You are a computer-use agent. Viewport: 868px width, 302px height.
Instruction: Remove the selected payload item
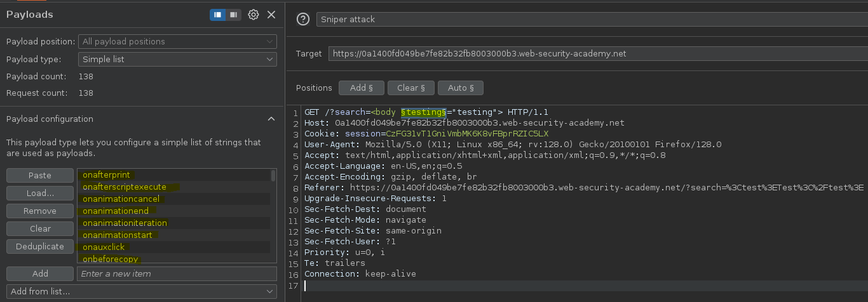click(40, 211)
